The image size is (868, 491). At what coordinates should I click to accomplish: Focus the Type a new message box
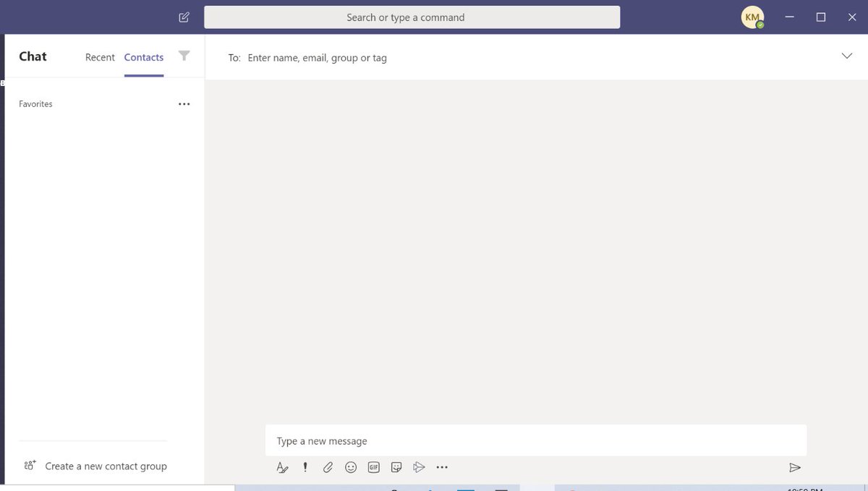(x=536, y=441)
